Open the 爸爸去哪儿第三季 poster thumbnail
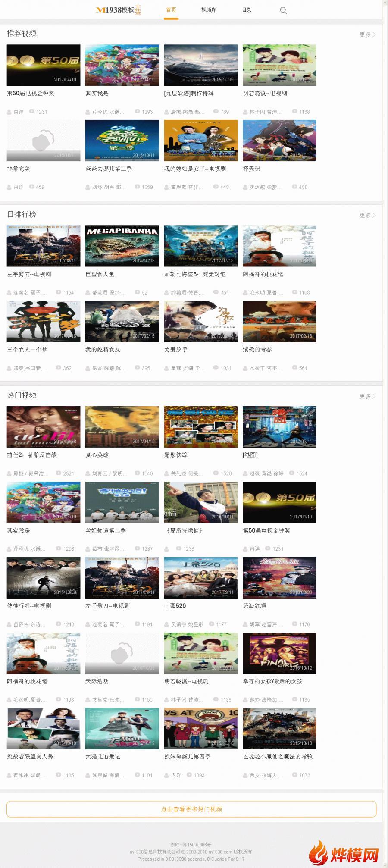Screen dimensions: 388x868 pyautogui.click(x=122, y=141)
